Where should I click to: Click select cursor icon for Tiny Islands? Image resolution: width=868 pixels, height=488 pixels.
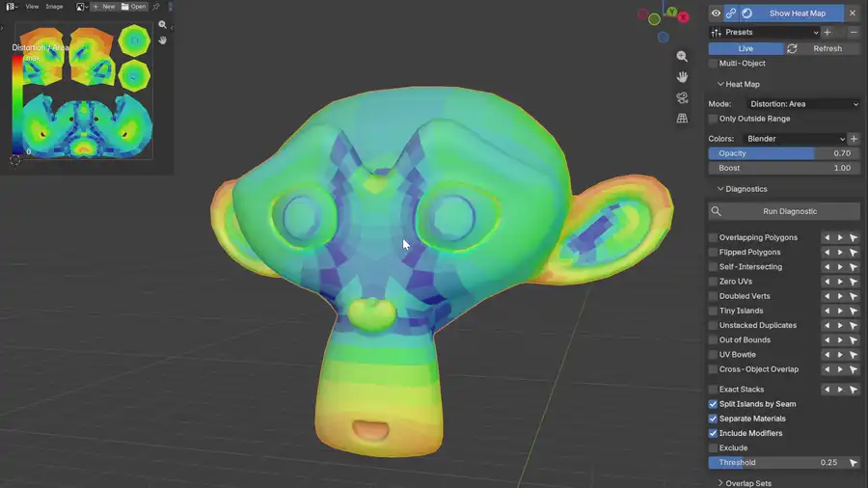click(x=854, y=311)
